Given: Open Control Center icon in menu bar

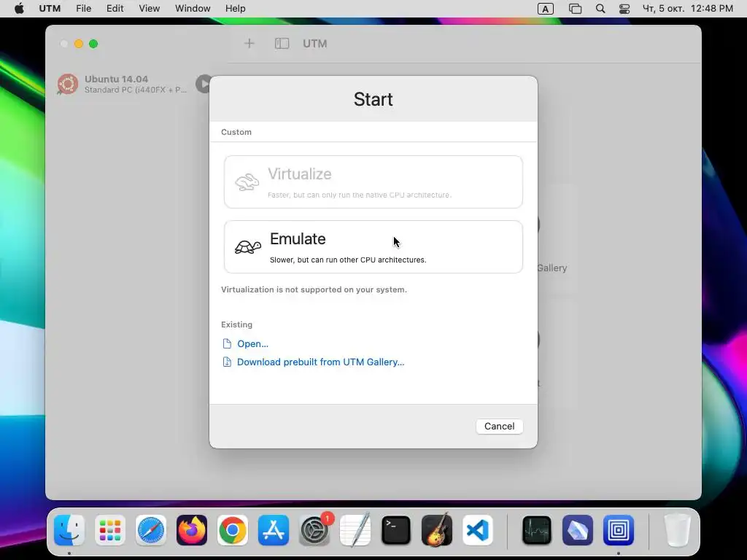Looking at the screenshot, I should [x=624, y=9].
